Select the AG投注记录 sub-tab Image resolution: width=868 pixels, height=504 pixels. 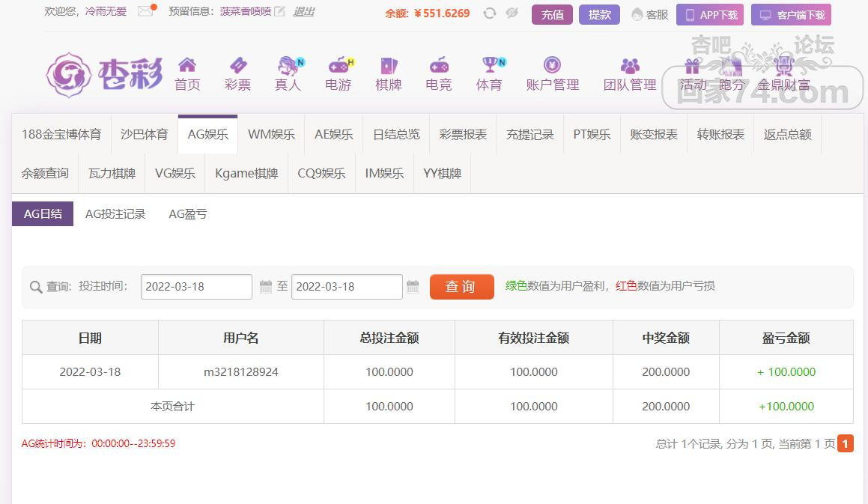pyautogui.click(x=115, y=214)
